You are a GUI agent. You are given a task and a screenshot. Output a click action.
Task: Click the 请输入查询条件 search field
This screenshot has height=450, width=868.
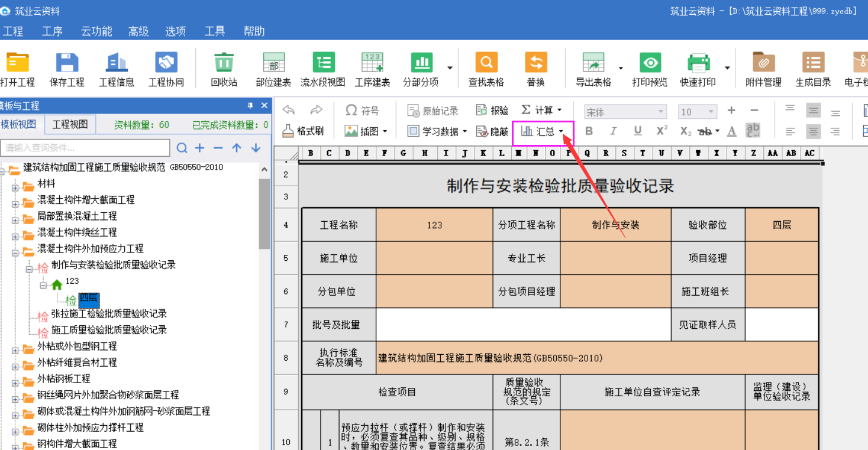[85, 148]
